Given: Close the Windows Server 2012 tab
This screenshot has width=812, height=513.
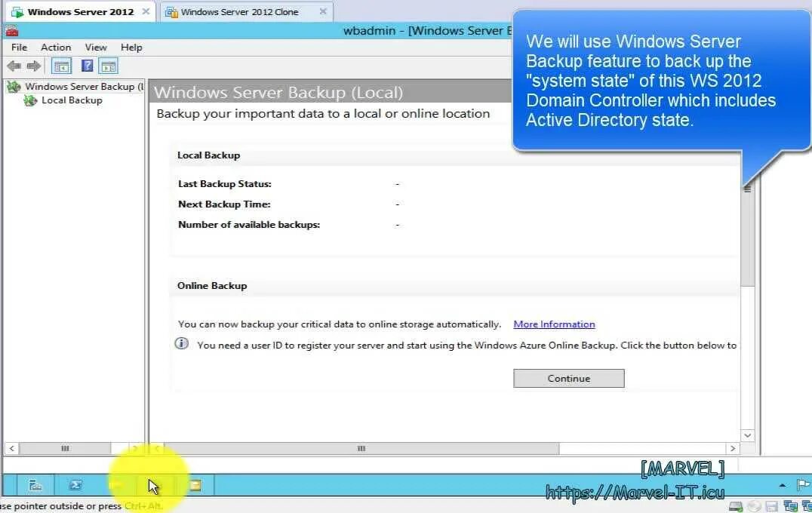Looking at the screenshot, I should [x=146, y=11].
